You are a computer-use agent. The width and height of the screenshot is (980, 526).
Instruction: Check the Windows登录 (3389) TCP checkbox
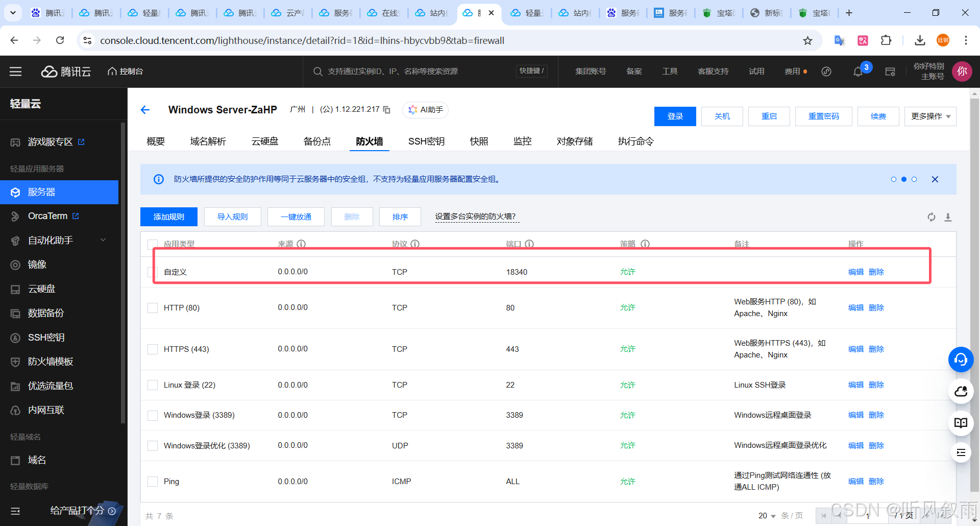(x=152, y=415)
